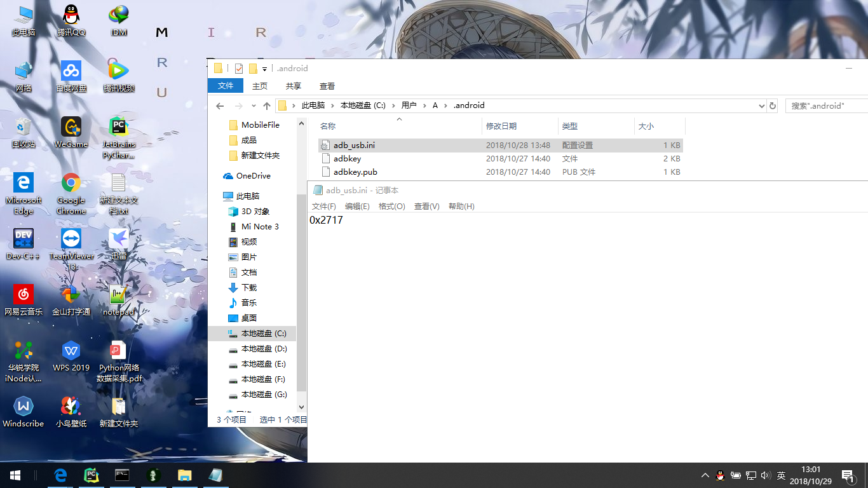Select 本地磁盘 (D:) in navigation pane
This screenshot has width=868, height=488.
(257, 349)
